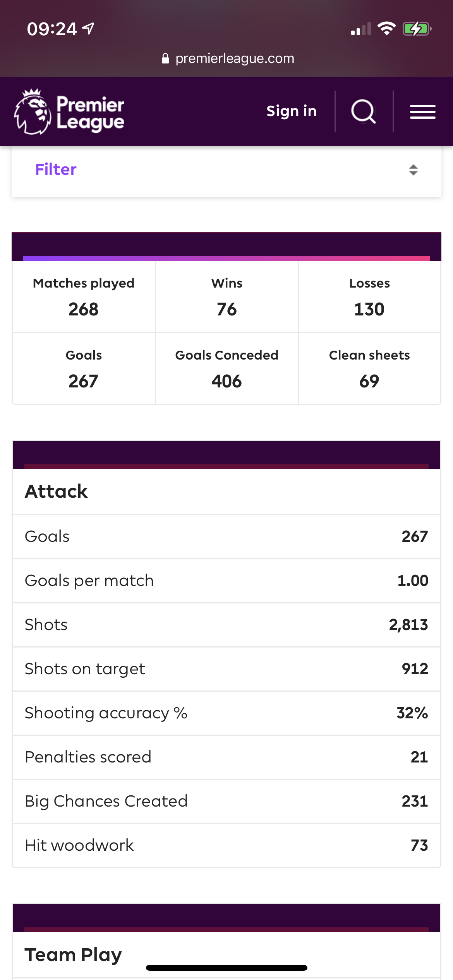Click the Filter sort arrows

413,170
